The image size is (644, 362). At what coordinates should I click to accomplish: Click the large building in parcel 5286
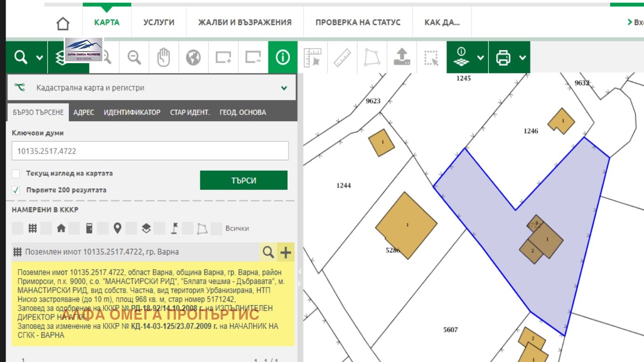coord(406,225)
